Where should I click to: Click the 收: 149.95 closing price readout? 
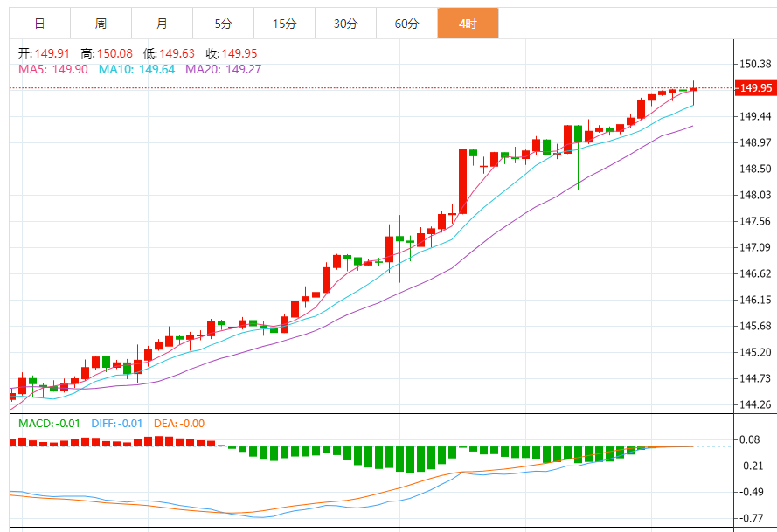click(232, 53)
